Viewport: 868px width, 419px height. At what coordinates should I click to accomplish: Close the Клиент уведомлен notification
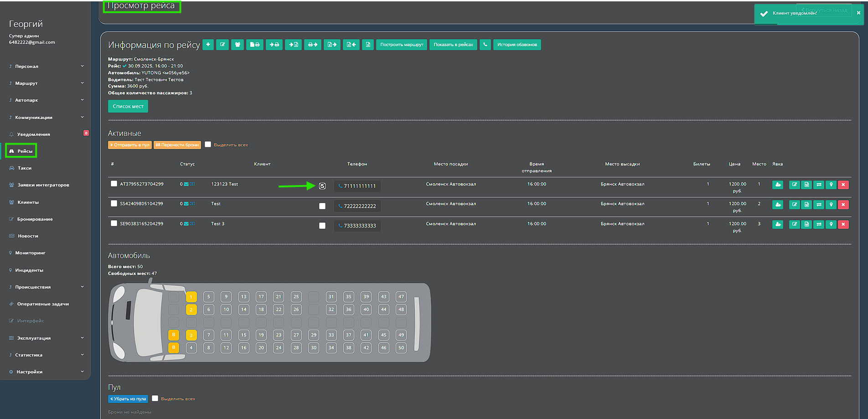[x=858, y=13]
